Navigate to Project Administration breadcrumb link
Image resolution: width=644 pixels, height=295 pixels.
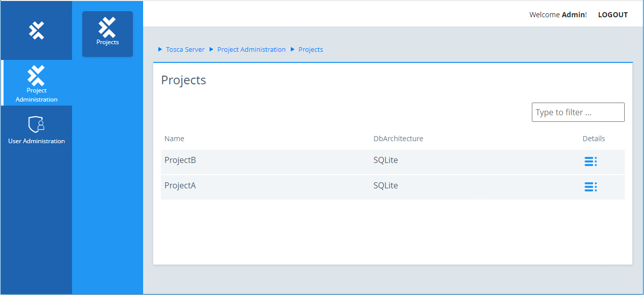(251, 50)
